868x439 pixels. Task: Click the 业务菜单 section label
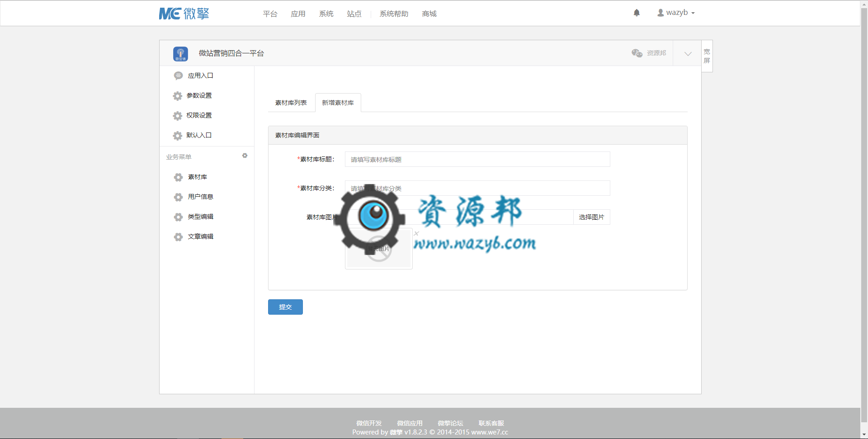point(179,157)
